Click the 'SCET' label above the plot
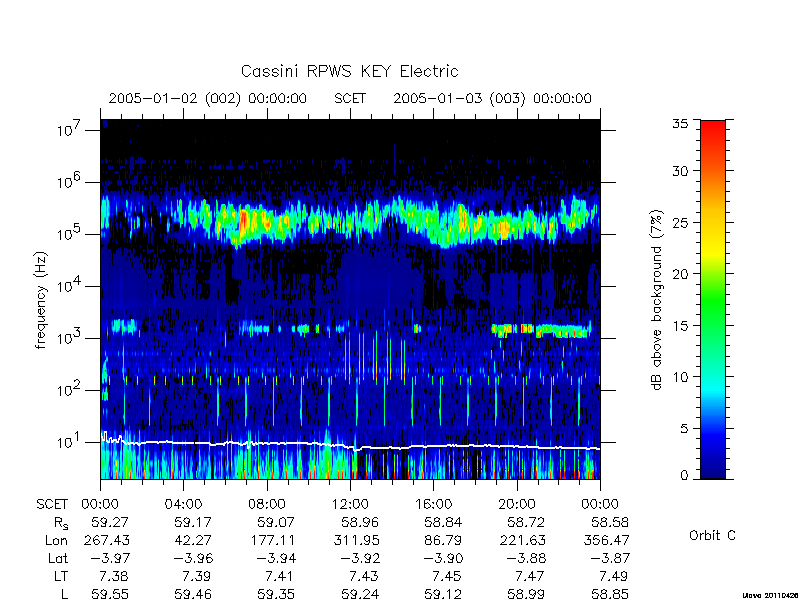 coord(350,98)
